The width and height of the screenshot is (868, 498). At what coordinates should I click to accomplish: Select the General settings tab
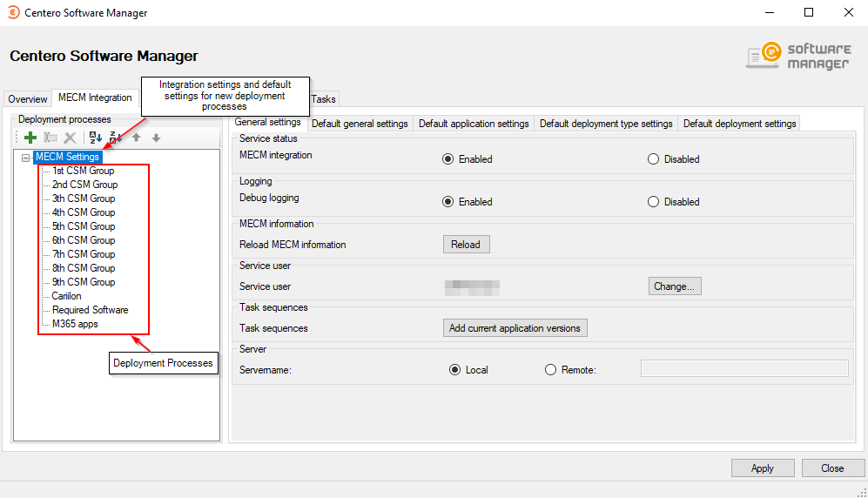point(268,122)
